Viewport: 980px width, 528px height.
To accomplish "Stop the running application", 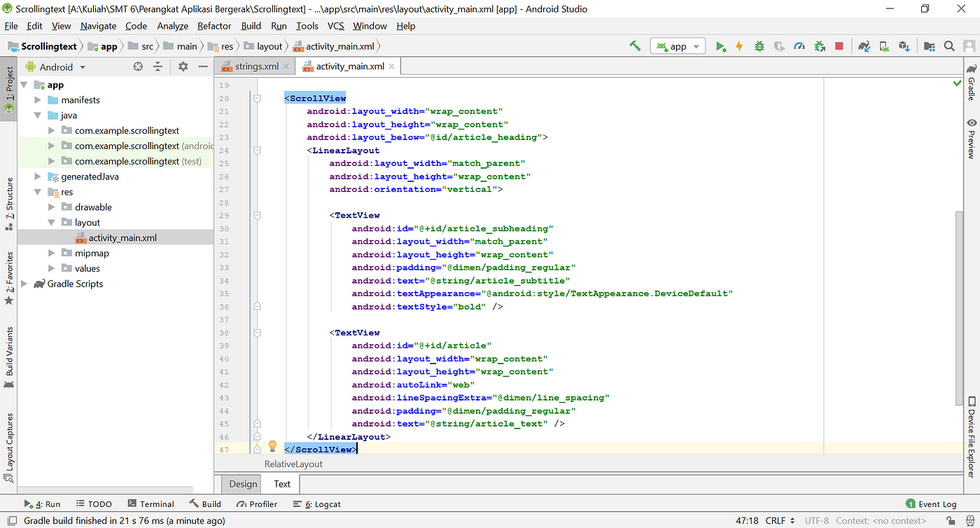I will (840, 45).
